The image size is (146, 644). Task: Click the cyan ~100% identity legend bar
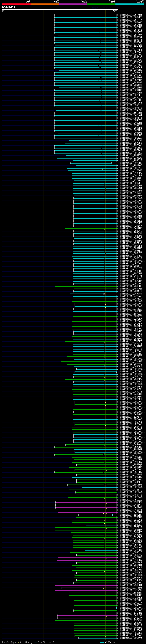[130, 4]
